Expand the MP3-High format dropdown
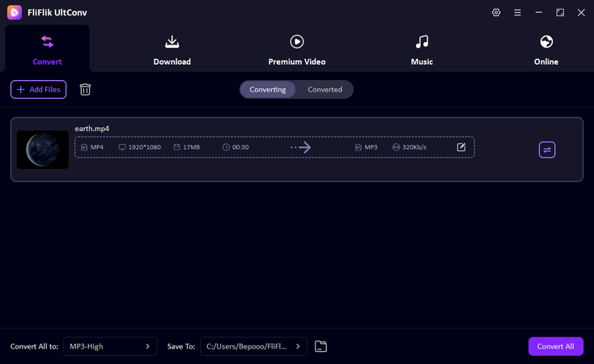Image resolution: width=594 pixels, height=364 pixels. (x=110, y=346)
